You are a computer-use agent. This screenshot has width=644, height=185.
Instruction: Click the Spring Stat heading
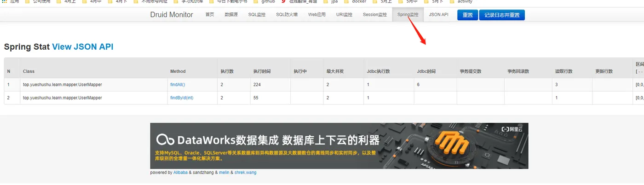(x=26, y=46)
